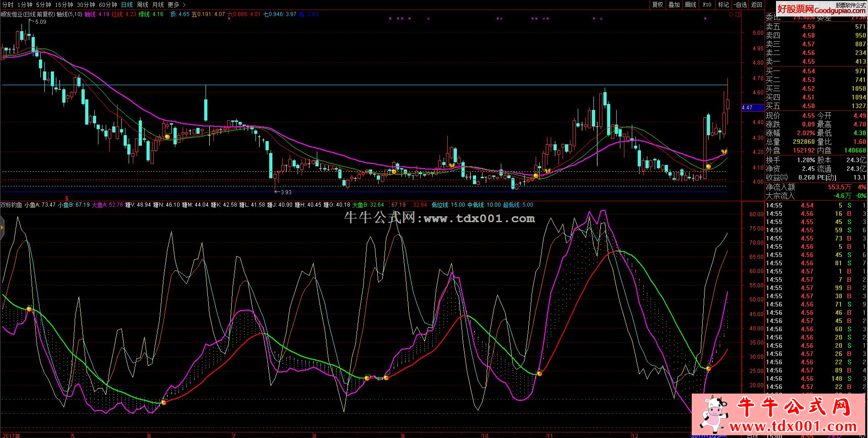Select the 5分钟 period tab

(x=43, y=5)
